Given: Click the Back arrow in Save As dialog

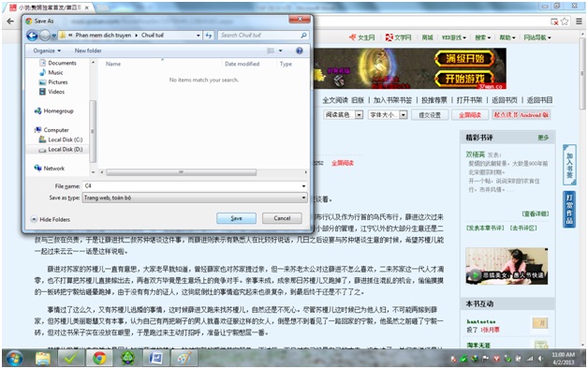Looking at the screenshot, I should 32,36.
